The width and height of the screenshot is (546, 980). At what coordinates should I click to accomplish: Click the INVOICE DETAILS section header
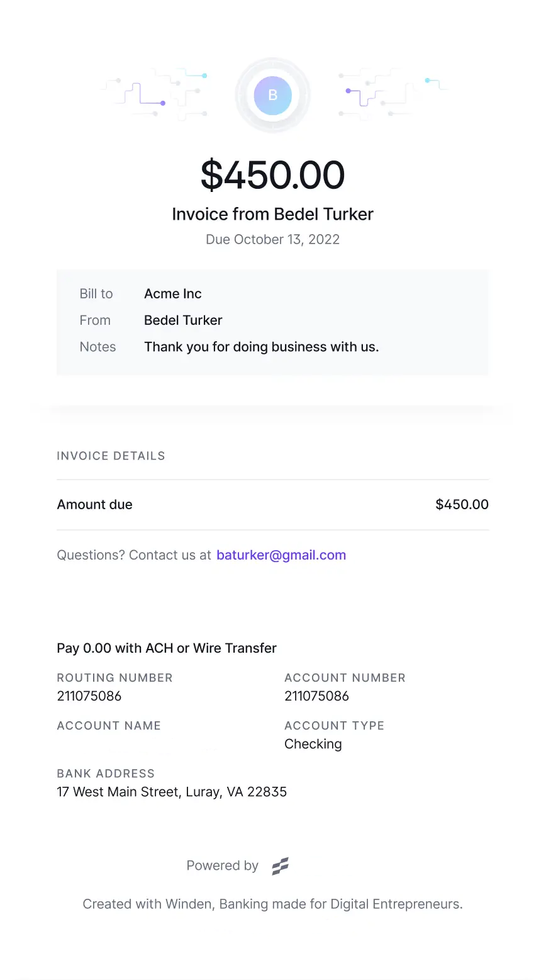pyautogui.click(x=111, y=456)
